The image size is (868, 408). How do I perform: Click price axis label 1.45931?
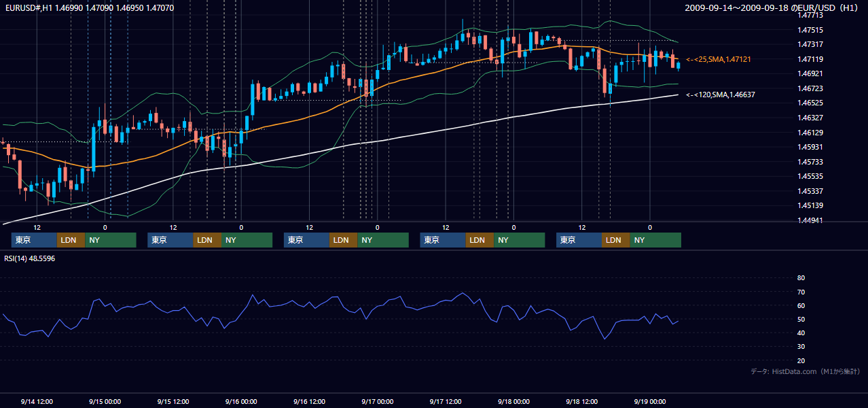click(x=810, y=147)
